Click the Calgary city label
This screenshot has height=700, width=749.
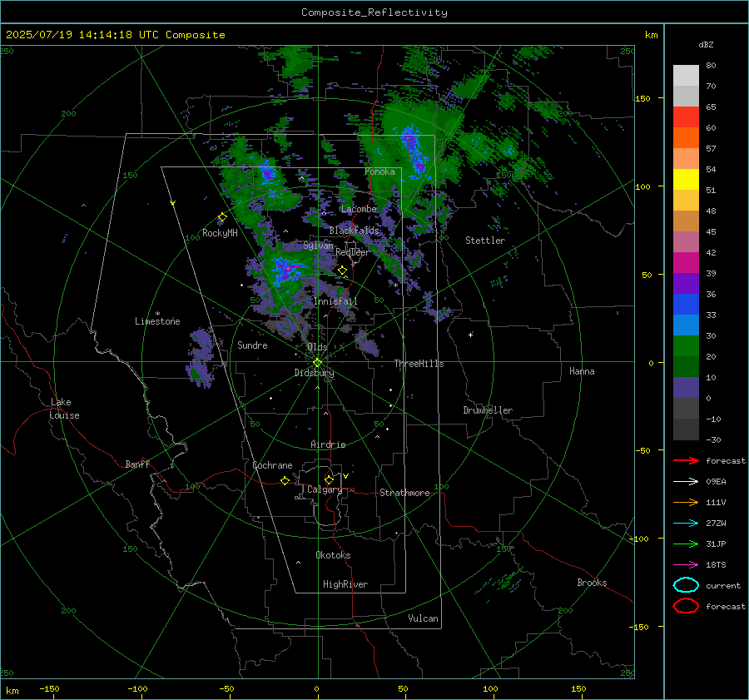325,489
